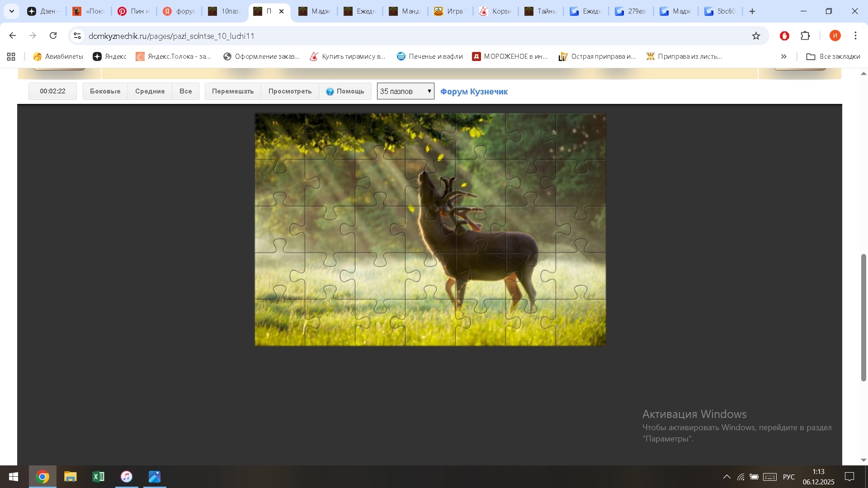Viewport: 868px width, 488px height.
Task: Click the site info icon in address bar
Action: [x=77, y=36]
